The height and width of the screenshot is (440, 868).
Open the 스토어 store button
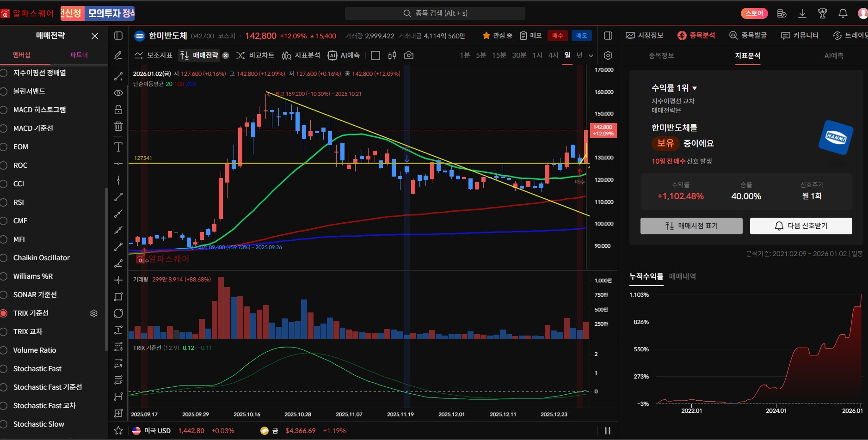pos(754,13)
